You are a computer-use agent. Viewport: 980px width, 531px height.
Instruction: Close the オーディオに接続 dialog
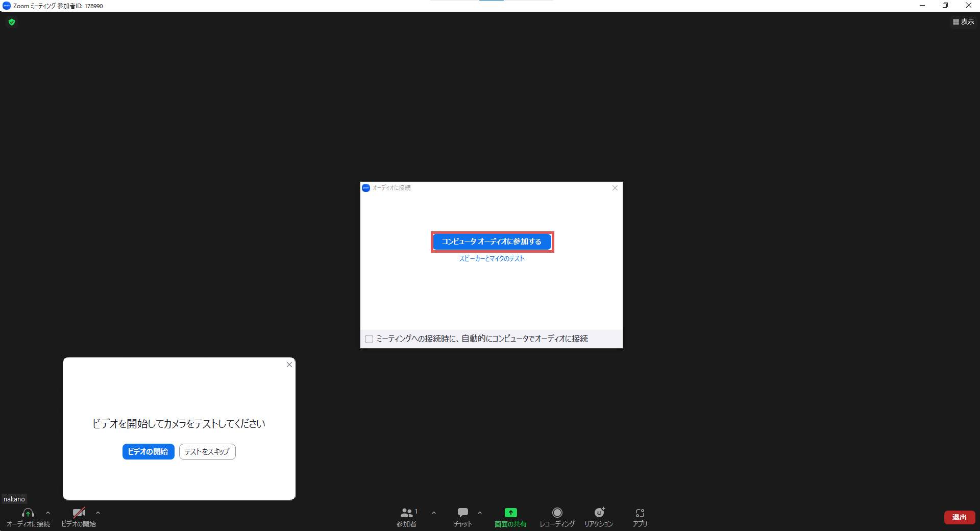tap(615, 188)
